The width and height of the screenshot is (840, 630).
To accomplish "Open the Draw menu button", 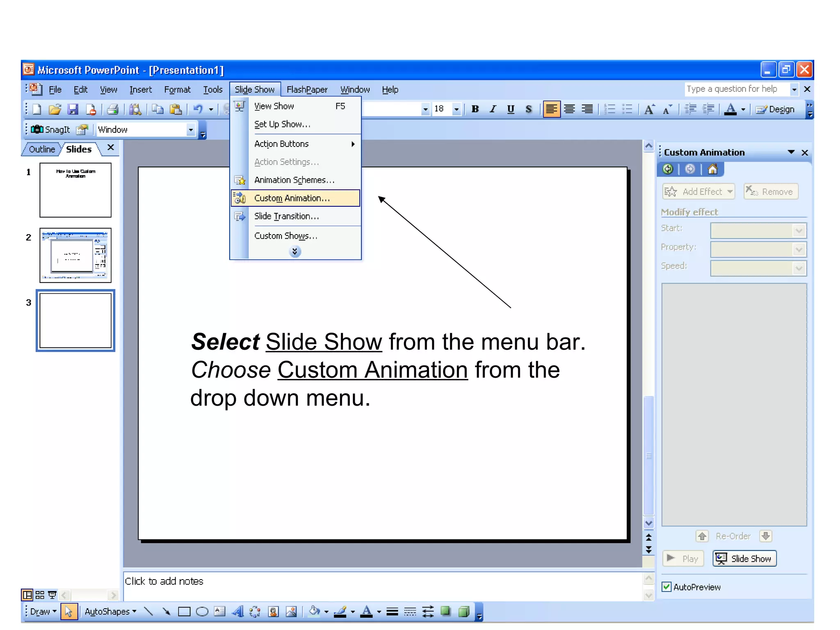I will (43, 612).
